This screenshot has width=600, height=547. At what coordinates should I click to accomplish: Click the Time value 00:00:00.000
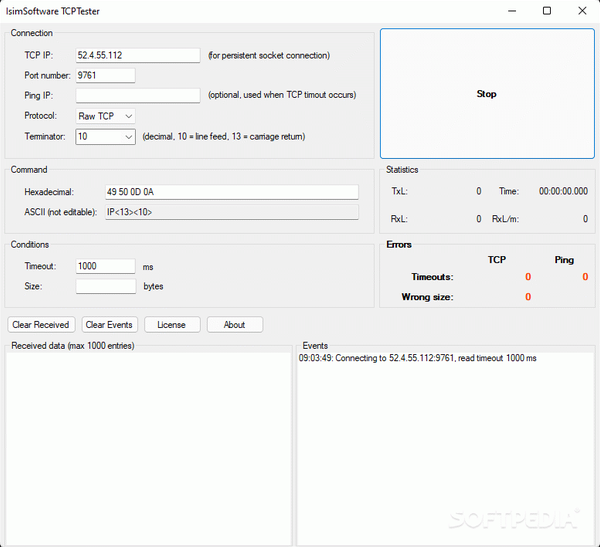click(x=563, y=191)
